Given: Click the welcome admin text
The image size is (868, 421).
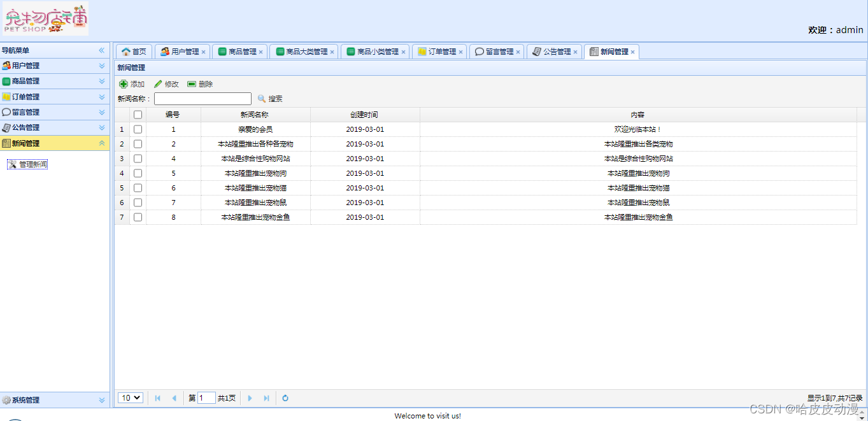Looking at the screenshot, I should [x=836, y=30].
